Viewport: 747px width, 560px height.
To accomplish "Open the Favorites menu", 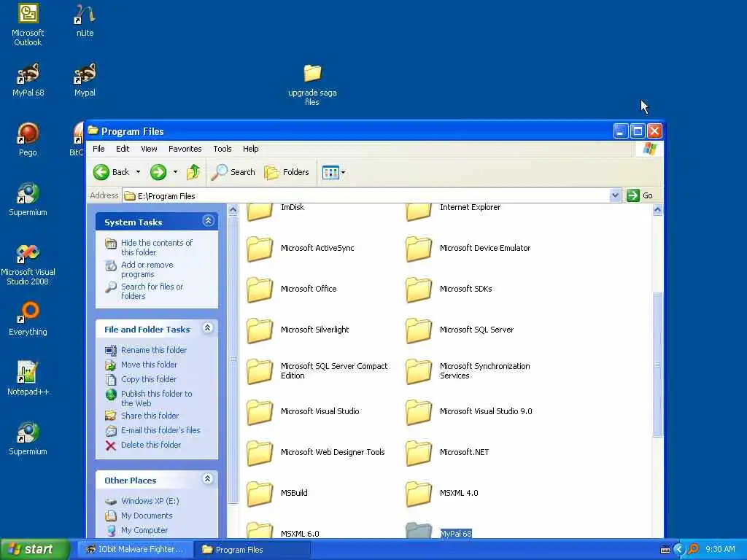I will click(185, 149).
